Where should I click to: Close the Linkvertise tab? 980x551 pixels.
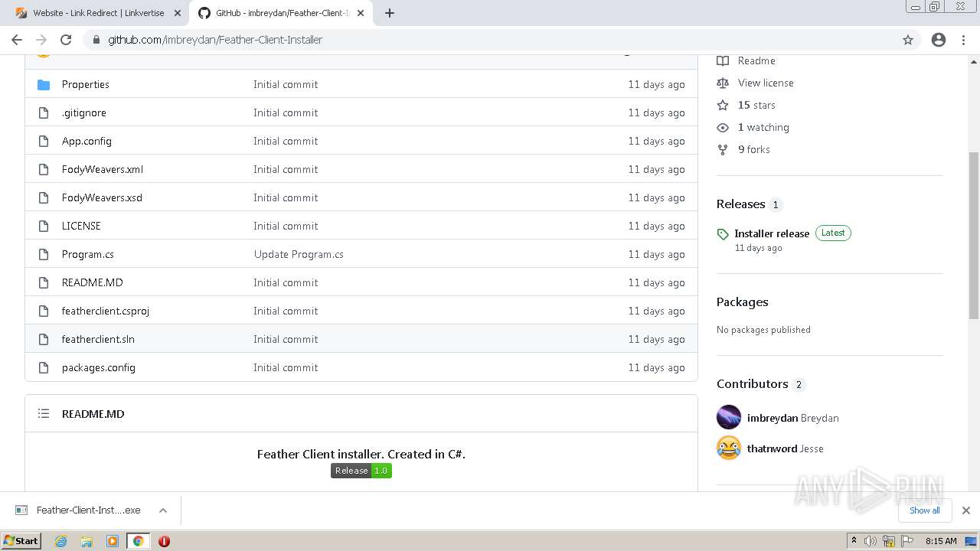(178, 13)
